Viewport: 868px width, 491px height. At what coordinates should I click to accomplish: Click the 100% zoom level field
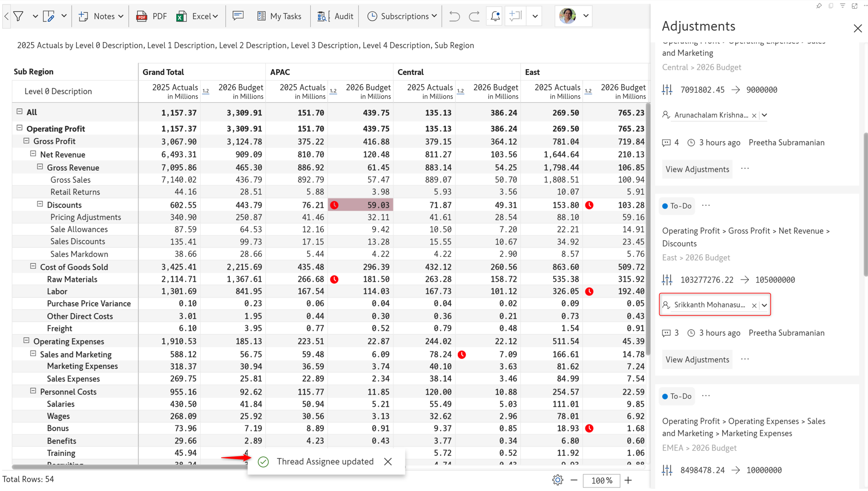click(x=601, y=480)
